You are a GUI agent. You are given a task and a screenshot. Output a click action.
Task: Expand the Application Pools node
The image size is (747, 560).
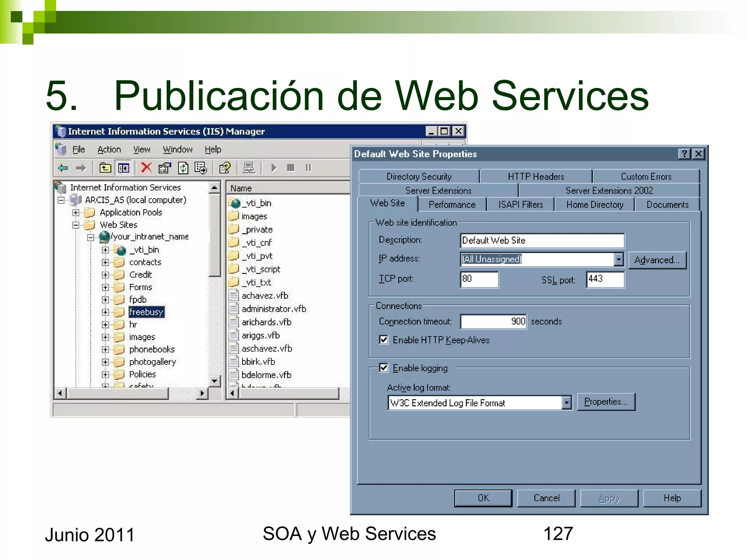(x=76, y=213)
